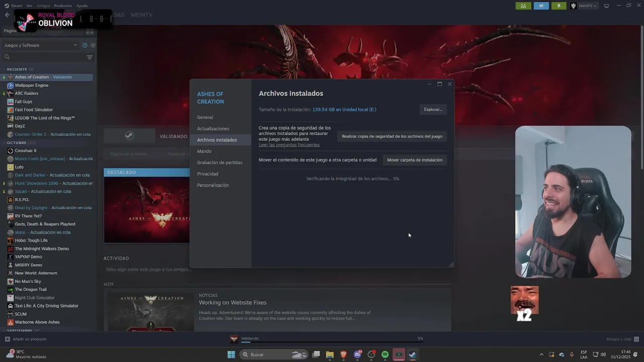Open the Mando properties tab
Viewport: 644px width, 362px height.
204,151
